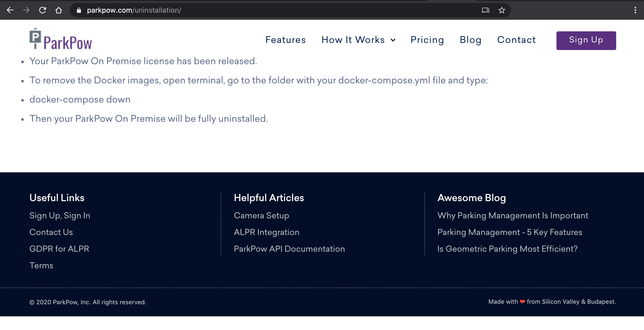The height and width of the screenshot is (330, 644).
Task: Open Camera Setup article link
Action: click(x=261, y=216)
